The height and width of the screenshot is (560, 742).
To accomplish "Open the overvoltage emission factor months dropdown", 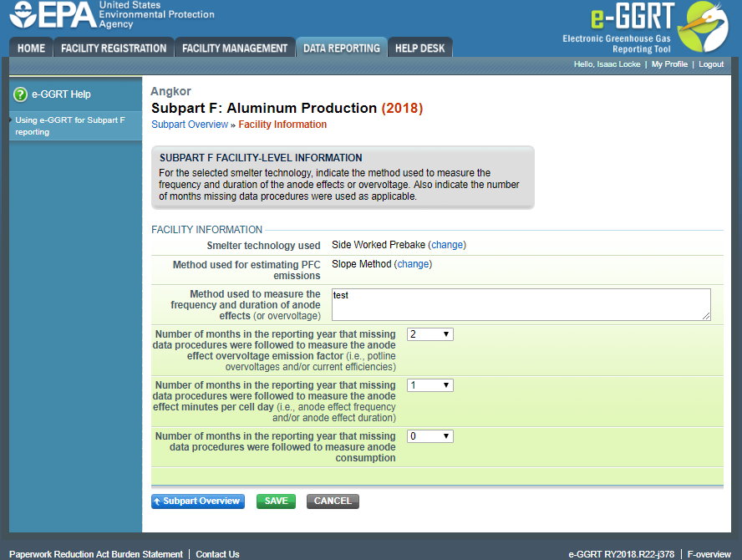I will click(x=430, y=334).
